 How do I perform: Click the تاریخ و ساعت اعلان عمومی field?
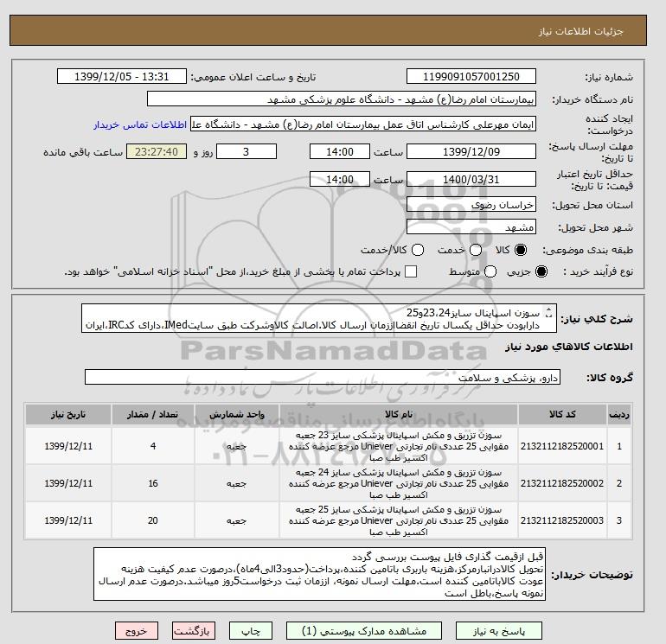coord(121,76)
